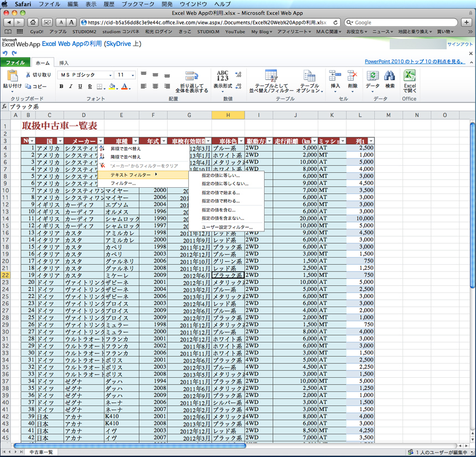Open the YouTube bookmark
This screenshot has height=457, width=476.
click(235, 32)
